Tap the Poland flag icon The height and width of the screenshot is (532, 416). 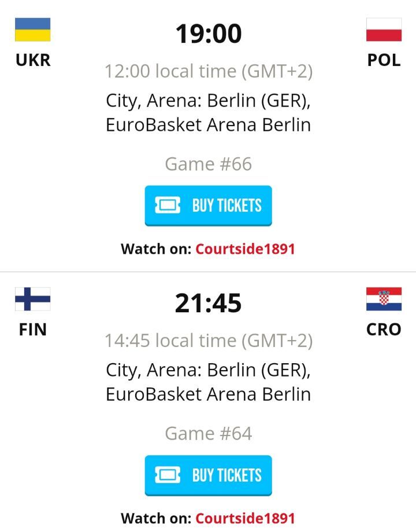coord(384,29)
